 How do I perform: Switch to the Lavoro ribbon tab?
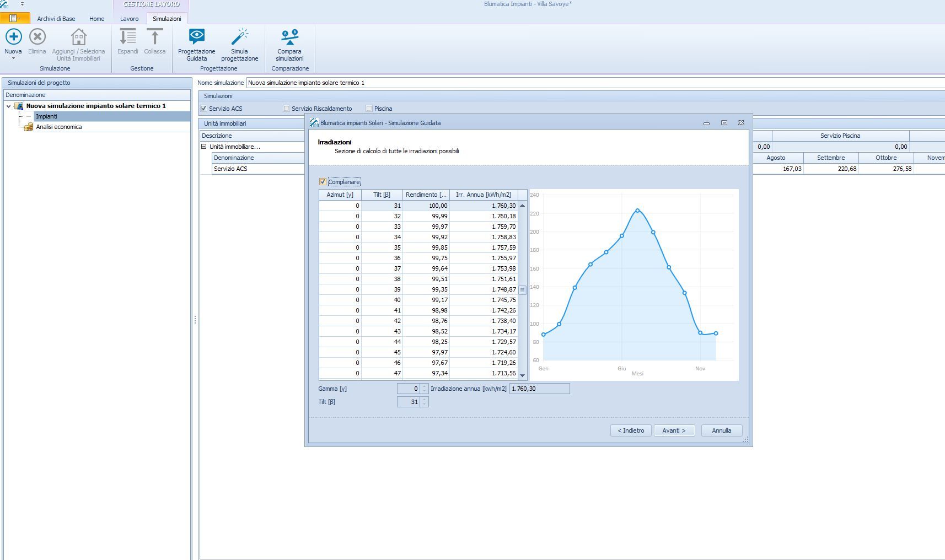[x=130, y=19]
